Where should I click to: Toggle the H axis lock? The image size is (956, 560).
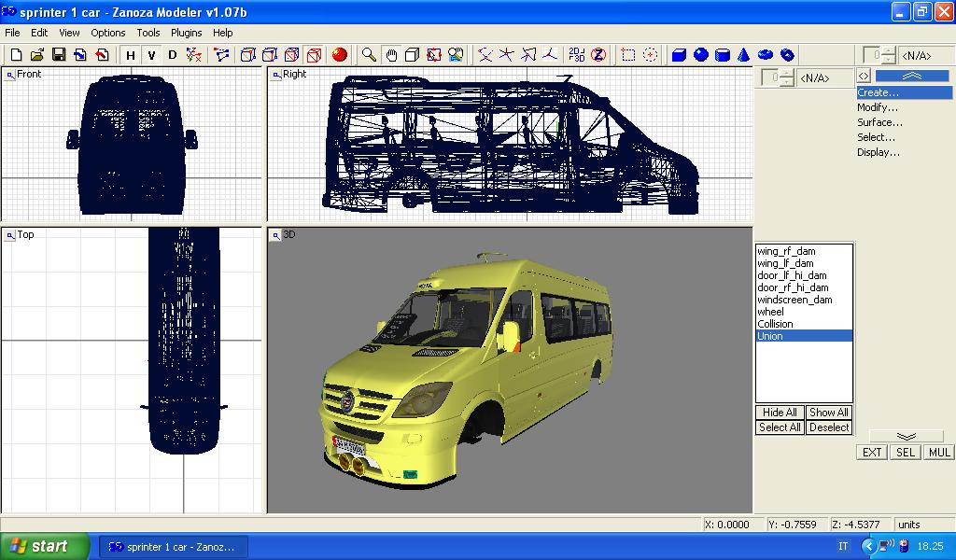(130, 55)
